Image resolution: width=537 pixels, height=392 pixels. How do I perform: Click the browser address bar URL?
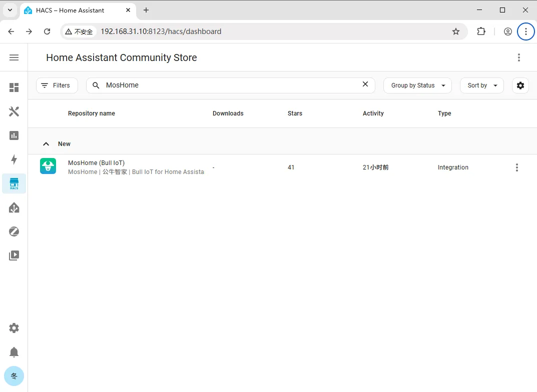pos(161,31)
